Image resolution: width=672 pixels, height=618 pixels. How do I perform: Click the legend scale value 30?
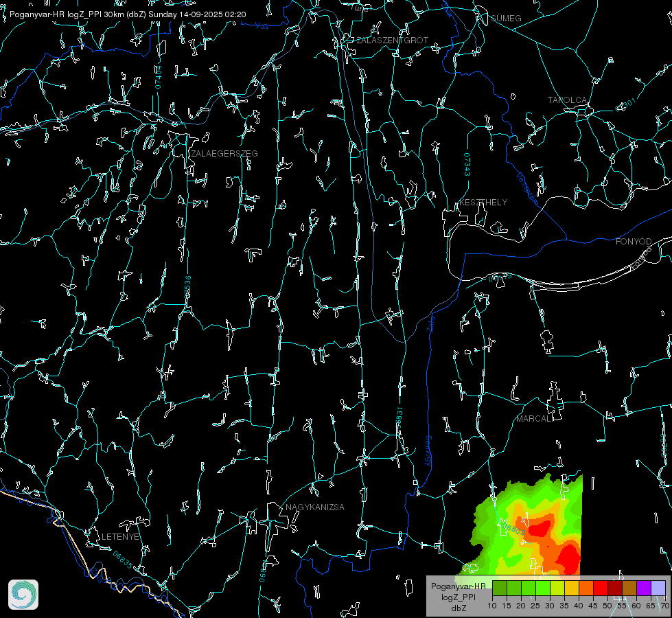tap(550, 606)
